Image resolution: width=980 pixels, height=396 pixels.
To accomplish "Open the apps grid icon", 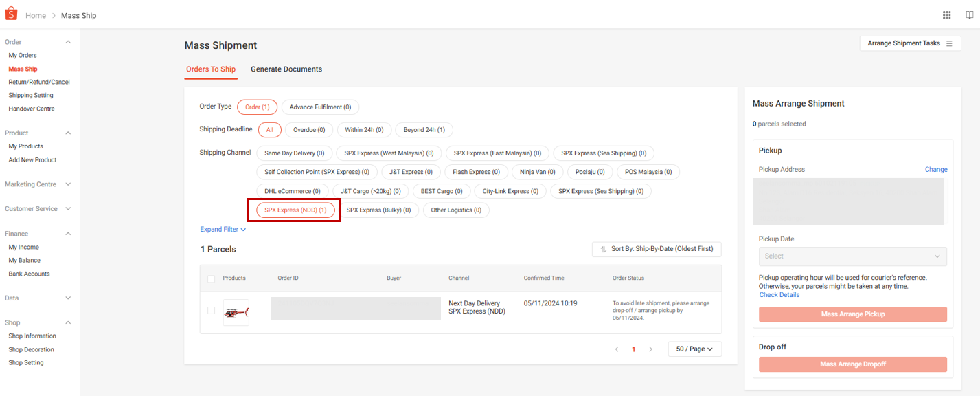I will tap(947, 15).
